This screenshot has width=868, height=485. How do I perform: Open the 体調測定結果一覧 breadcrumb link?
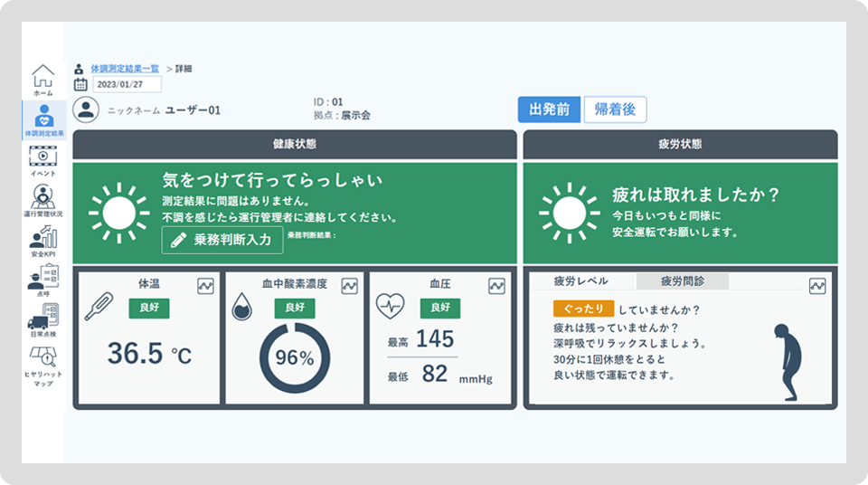pos(125,69)
